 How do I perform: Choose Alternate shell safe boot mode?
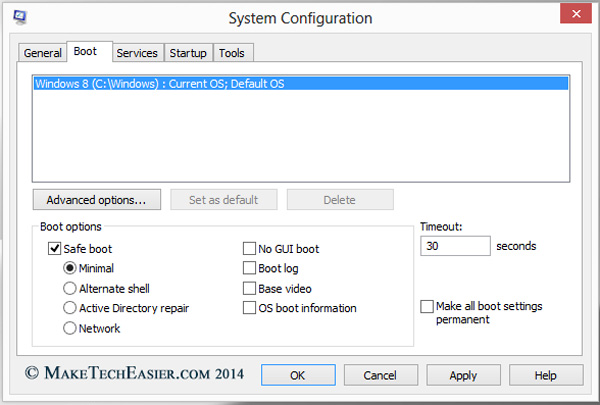coord(70,288)
